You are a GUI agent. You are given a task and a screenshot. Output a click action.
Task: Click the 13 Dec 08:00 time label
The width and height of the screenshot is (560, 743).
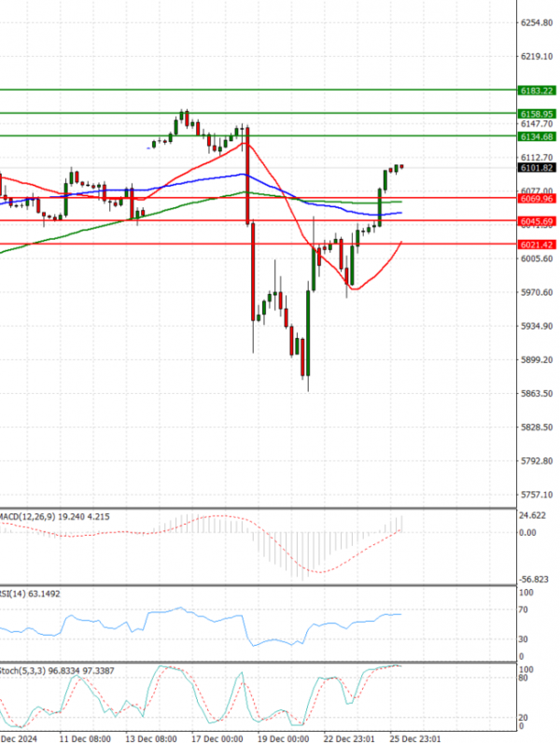pyautogui.click(x=150, y=738)
